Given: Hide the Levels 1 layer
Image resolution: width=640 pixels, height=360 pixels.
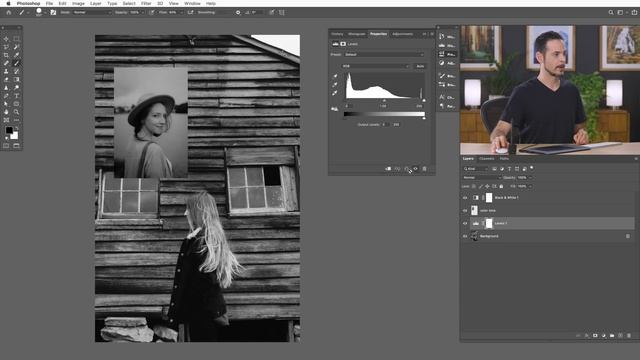Looking at the screenshot, I should pyautogui.click(x=465, y=223).
